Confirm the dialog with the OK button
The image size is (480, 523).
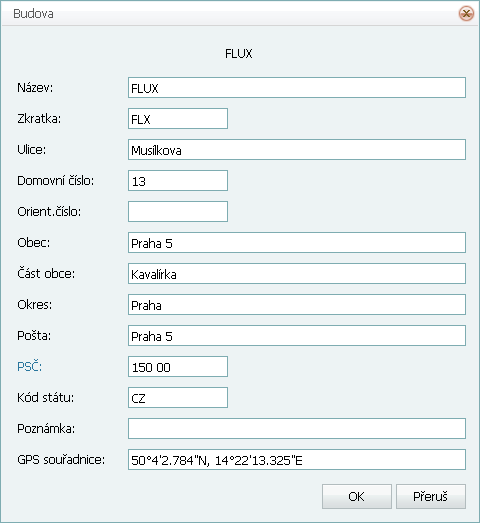tap(357, 497)
